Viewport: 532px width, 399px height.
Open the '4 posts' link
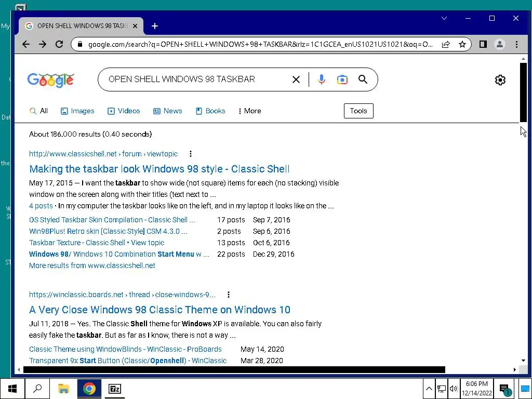(x=41, y=206)
